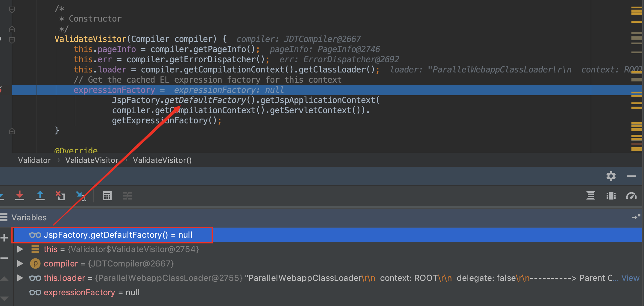Click the inline hint 'pageInfo: PageInfo@2746'

[325, 49]
